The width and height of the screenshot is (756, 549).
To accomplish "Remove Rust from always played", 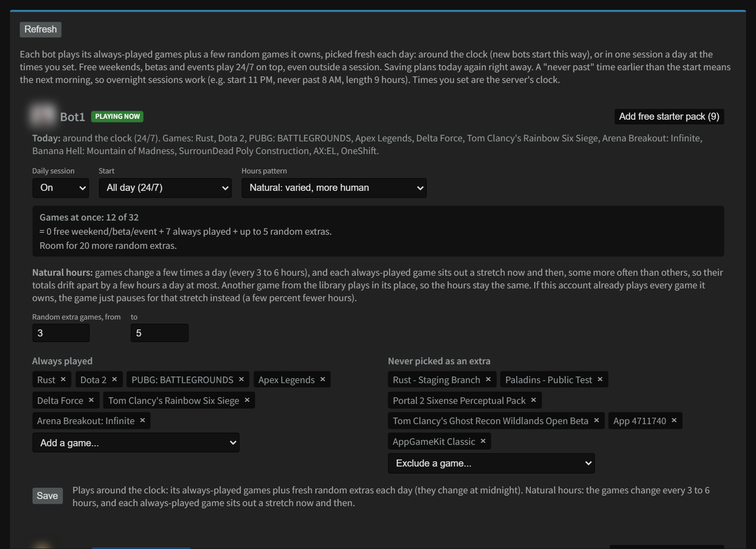I will tap(63, 379).
